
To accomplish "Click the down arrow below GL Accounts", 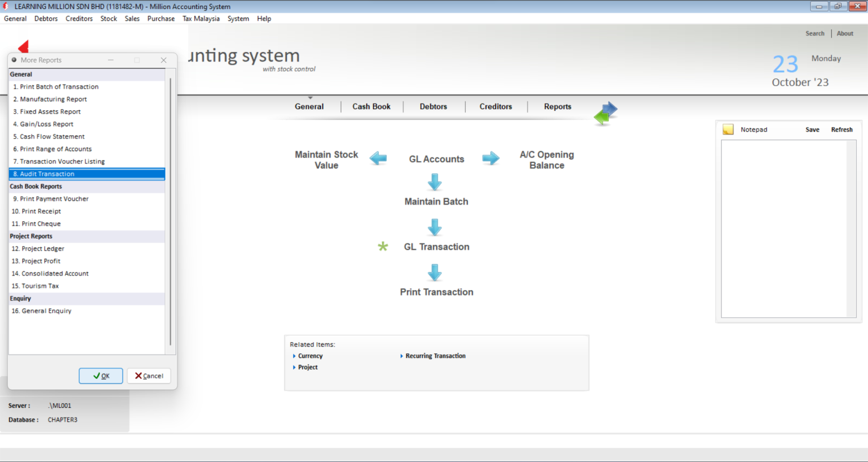I will tap(435, 182).
